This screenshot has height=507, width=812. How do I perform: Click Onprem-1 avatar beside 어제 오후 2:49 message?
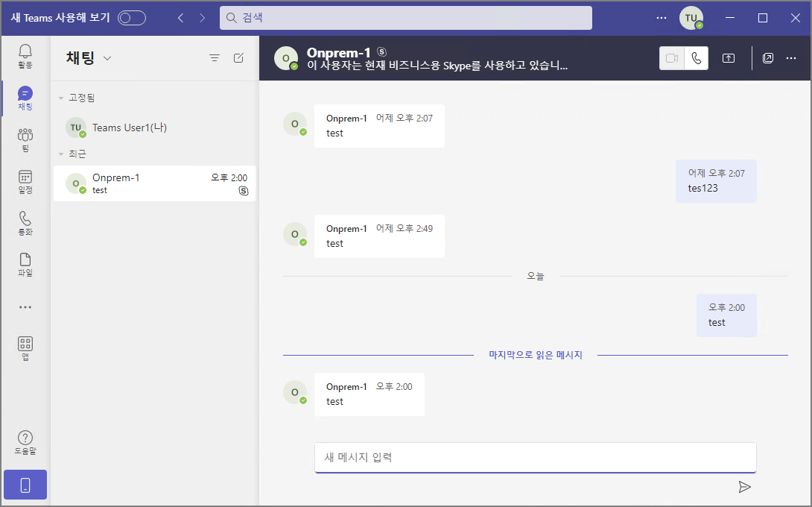click(295, 234)
